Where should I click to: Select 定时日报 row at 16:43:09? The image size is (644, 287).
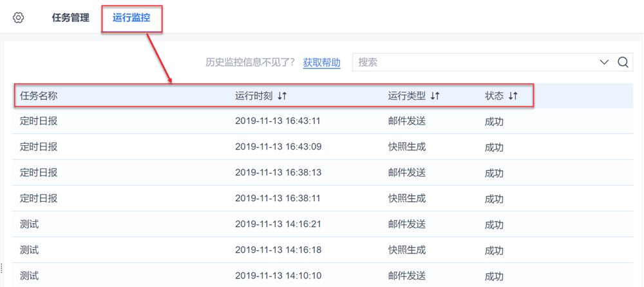(x=39, y=147)
